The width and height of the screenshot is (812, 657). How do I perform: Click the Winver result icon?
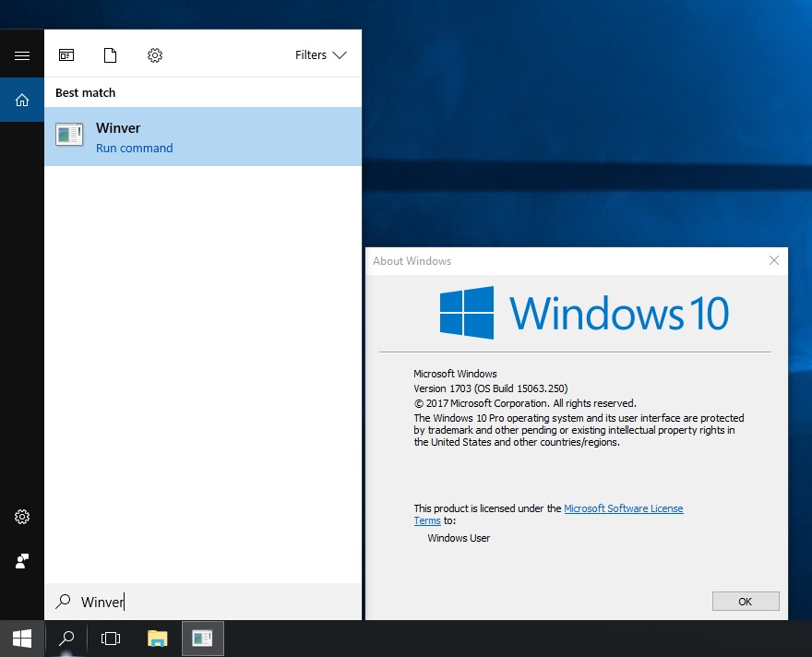coord(69,135)
